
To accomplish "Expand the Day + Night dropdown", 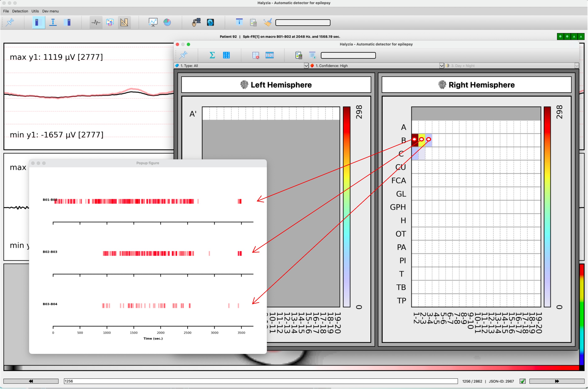I will 577,65.
